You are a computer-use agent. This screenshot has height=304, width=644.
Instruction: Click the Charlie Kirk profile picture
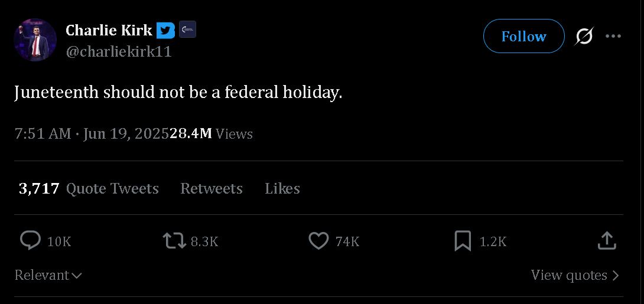[x=35, y=40]
